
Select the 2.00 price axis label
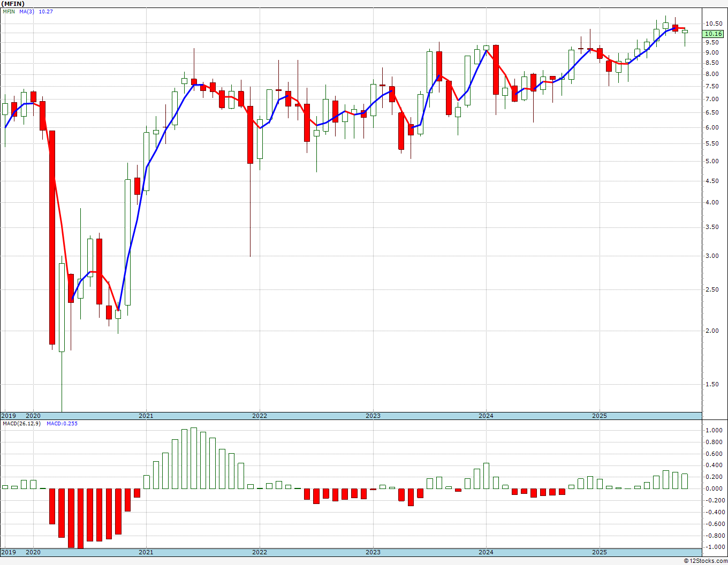712,331
